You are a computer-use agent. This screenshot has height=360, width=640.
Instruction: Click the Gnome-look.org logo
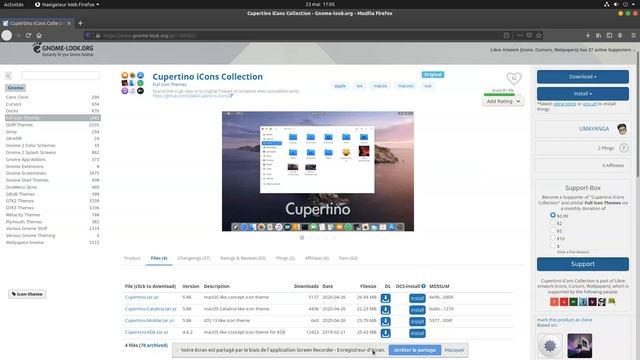coord(63,50)
